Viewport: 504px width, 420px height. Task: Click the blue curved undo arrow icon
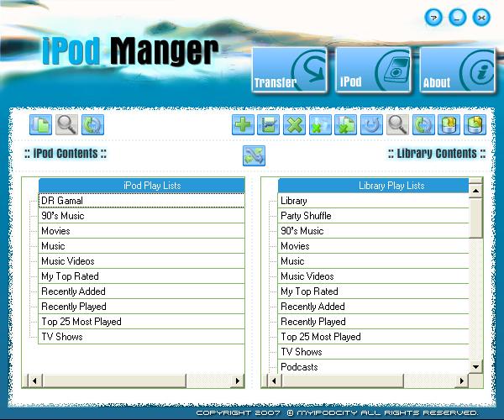click(x=371, y=124)
